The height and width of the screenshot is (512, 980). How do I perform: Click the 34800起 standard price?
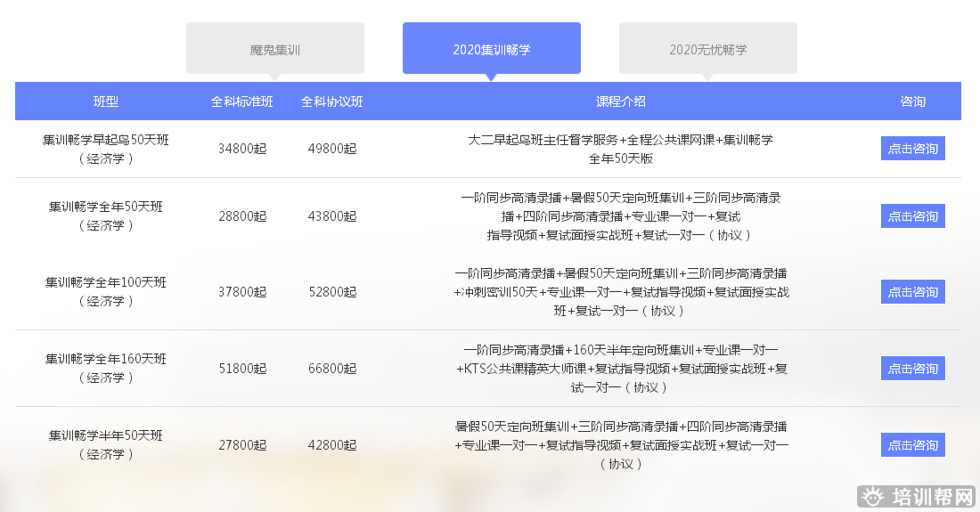coord(241,149)
